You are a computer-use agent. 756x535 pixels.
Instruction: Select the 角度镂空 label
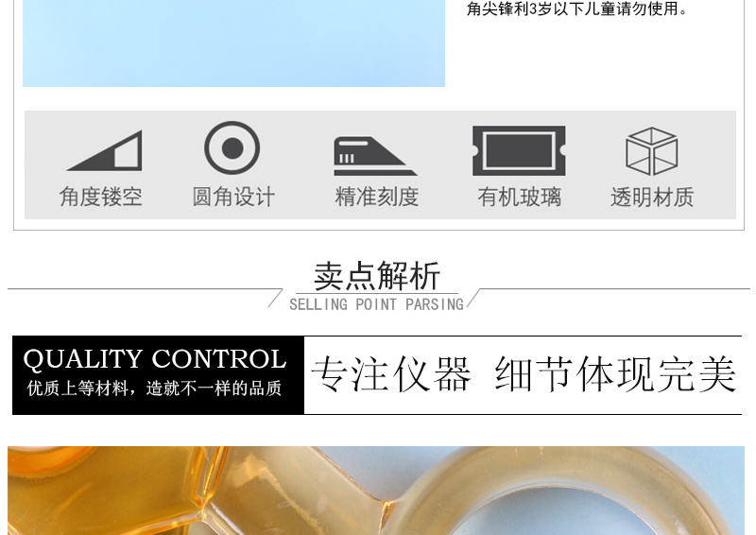point(101,197)
